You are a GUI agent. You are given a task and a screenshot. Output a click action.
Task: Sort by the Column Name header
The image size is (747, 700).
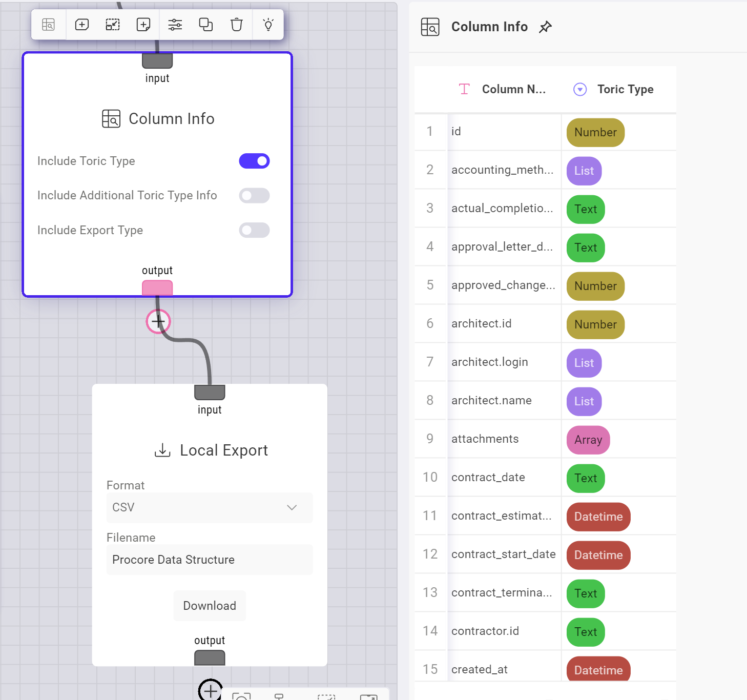513,89
